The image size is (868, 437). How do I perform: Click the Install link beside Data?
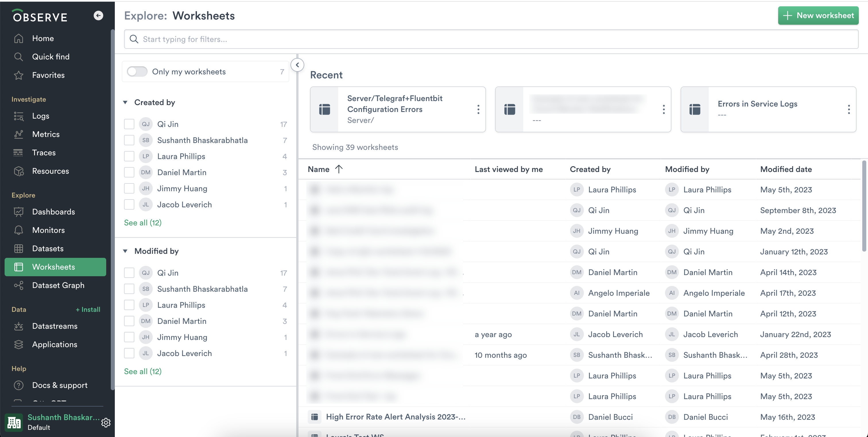pyautogui.click(x=88, y=310)
